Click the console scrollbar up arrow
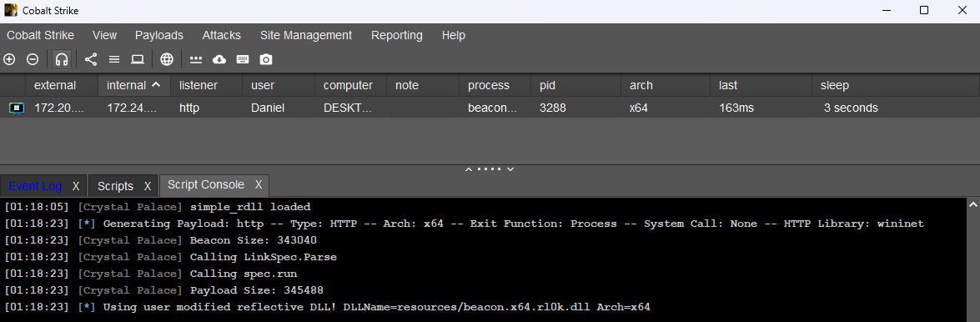Viewport: 980px width, 322px height. tap(972, 204)
